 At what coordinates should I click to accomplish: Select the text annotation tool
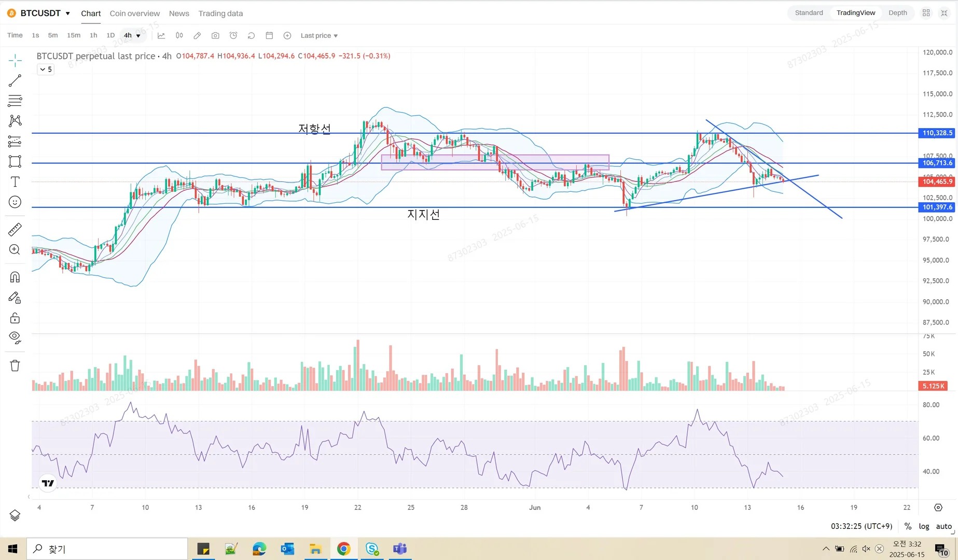tap(15, 181)
